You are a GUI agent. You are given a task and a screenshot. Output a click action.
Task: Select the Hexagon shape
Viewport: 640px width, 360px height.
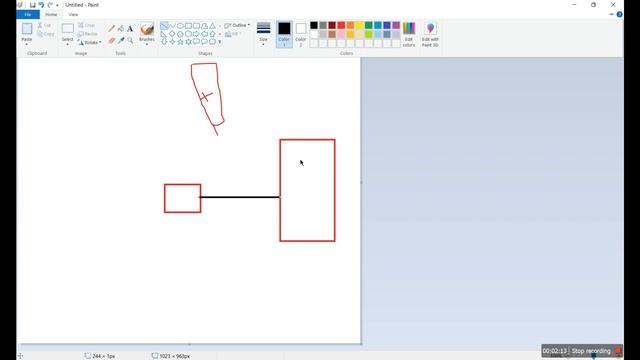[188, 34]
